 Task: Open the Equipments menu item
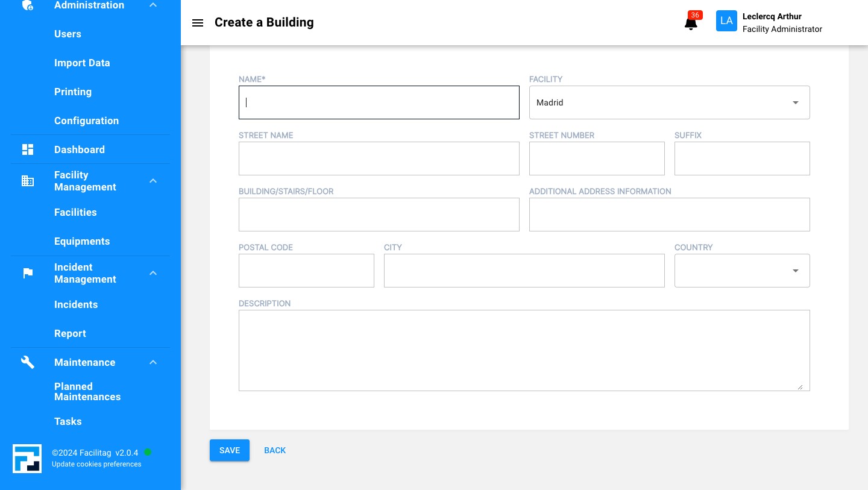pos(82,241)
